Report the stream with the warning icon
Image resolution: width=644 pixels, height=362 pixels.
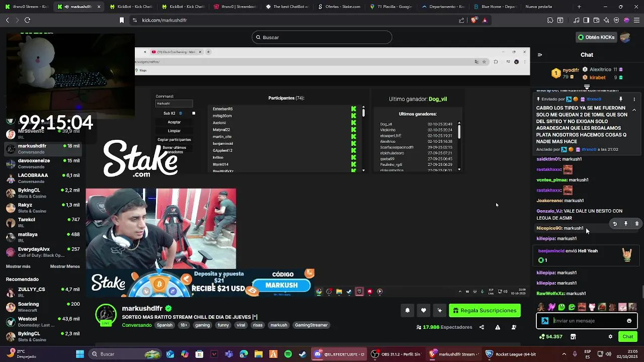click(x=498, y=327)
